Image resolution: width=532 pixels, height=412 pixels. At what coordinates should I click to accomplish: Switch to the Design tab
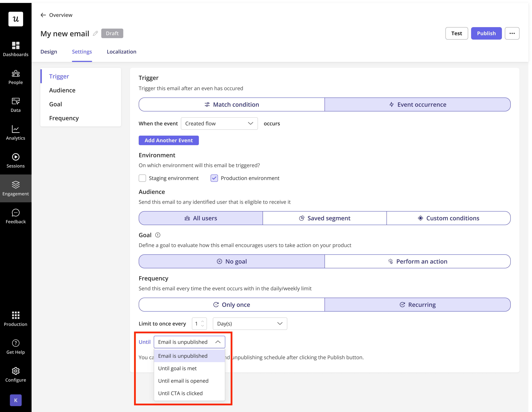point(49,52)
